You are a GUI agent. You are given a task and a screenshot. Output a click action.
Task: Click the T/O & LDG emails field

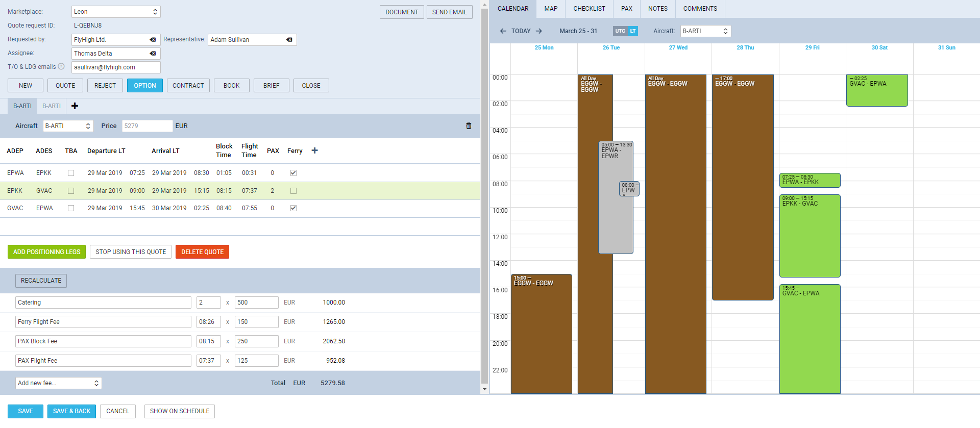[116, 67]
